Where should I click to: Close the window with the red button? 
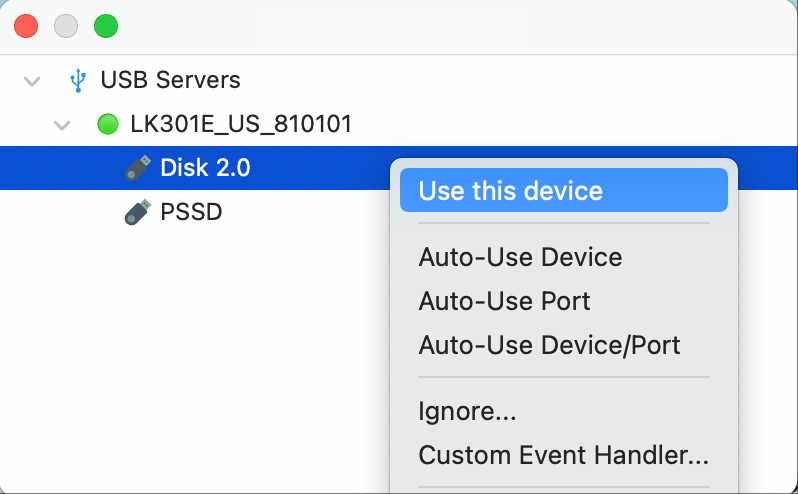click(x=26, y=26)
